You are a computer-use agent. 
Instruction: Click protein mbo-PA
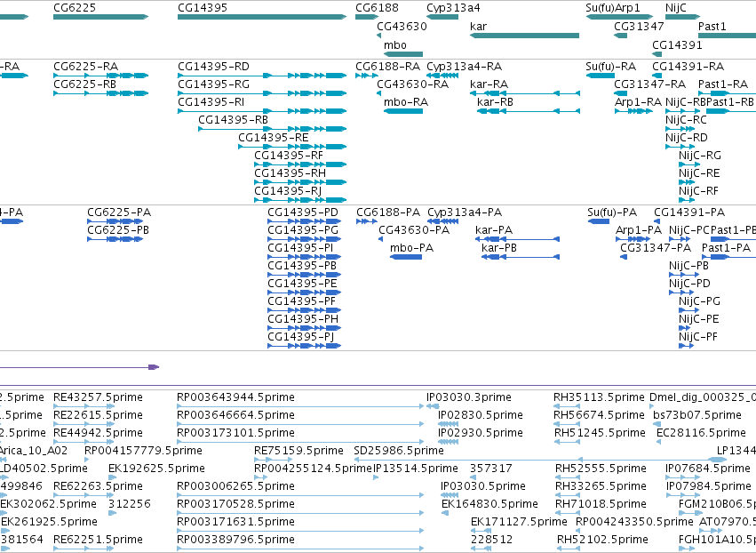[x=411, y=249]
